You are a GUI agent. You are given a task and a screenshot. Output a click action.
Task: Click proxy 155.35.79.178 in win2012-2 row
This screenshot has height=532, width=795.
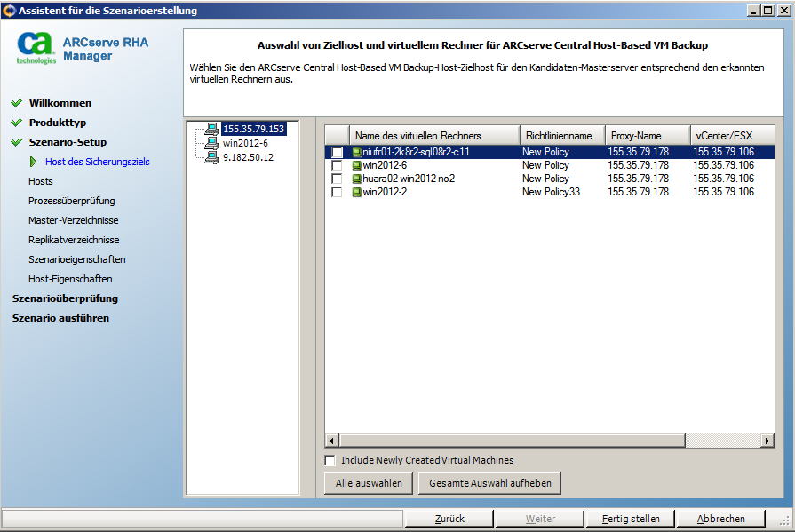[639, 192]
